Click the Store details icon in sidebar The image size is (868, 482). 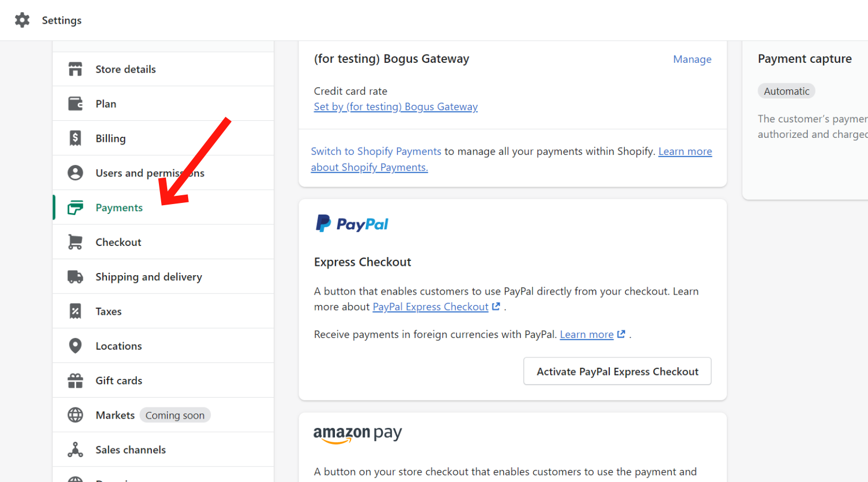tap(76, 68)
